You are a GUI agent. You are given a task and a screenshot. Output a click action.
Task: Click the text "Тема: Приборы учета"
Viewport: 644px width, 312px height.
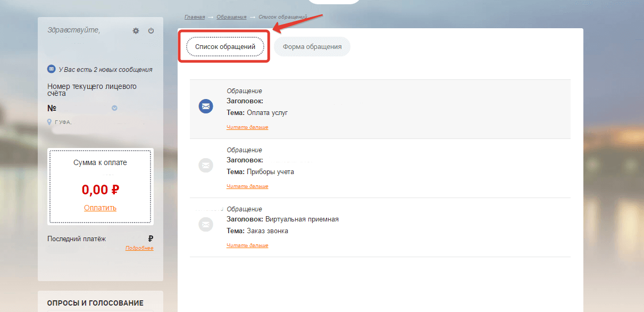[x=260, y=172]
